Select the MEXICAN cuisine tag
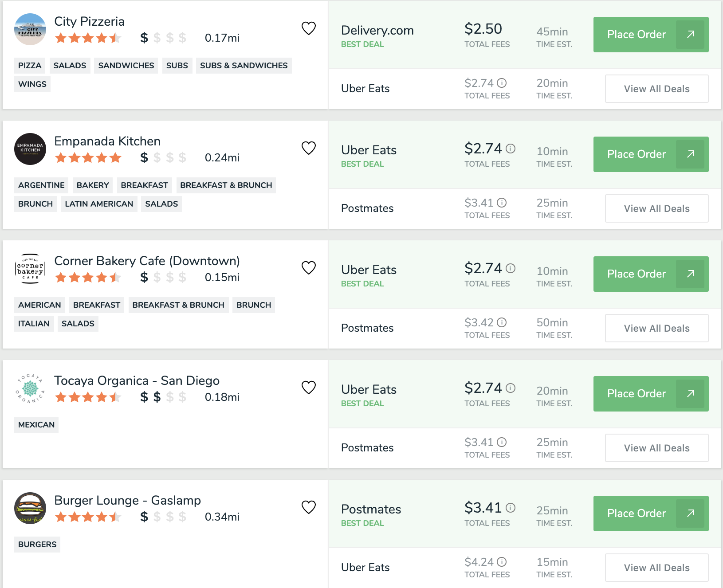Screen dimensions: 723x588 tap(36, 425)
